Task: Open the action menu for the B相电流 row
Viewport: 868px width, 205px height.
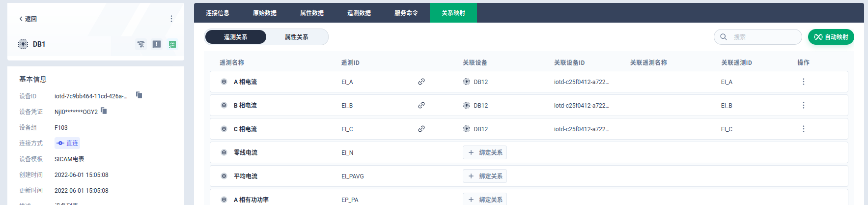Action: [803, 105]
